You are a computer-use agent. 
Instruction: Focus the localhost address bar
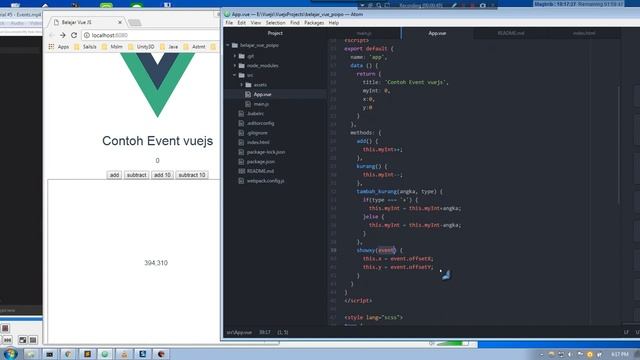point(151,36)
